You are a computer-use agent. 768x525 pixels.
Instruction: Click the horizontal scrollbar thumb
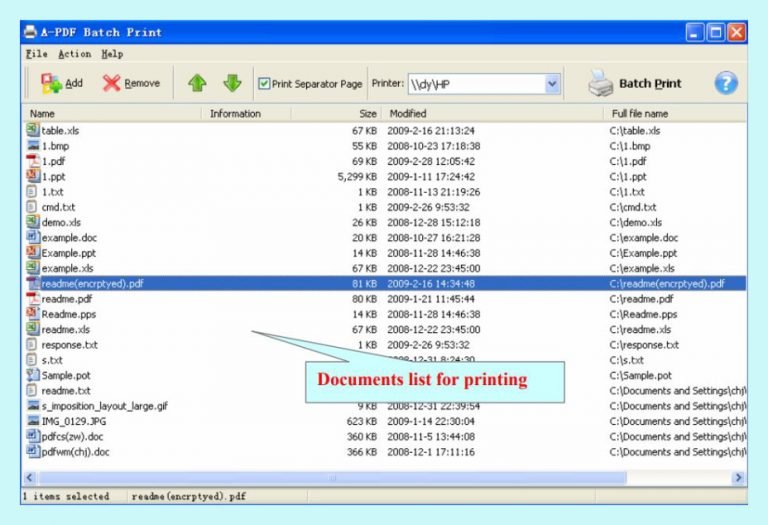point(332,477)
